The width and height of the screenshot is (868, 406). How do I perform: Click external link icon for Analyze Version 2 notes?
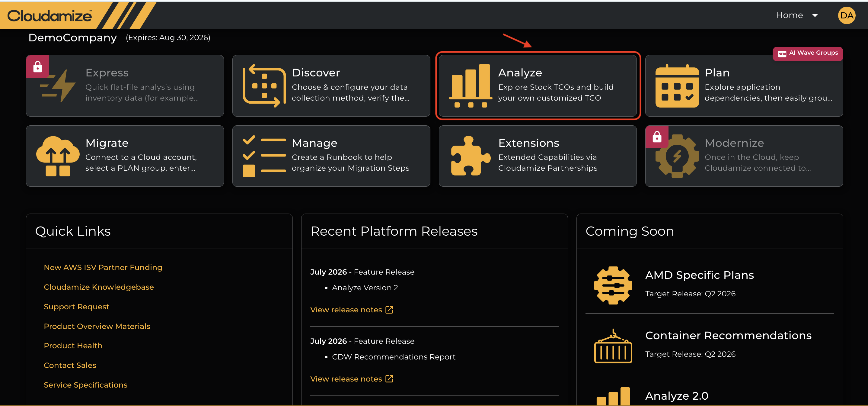click(x=389, y=310)
